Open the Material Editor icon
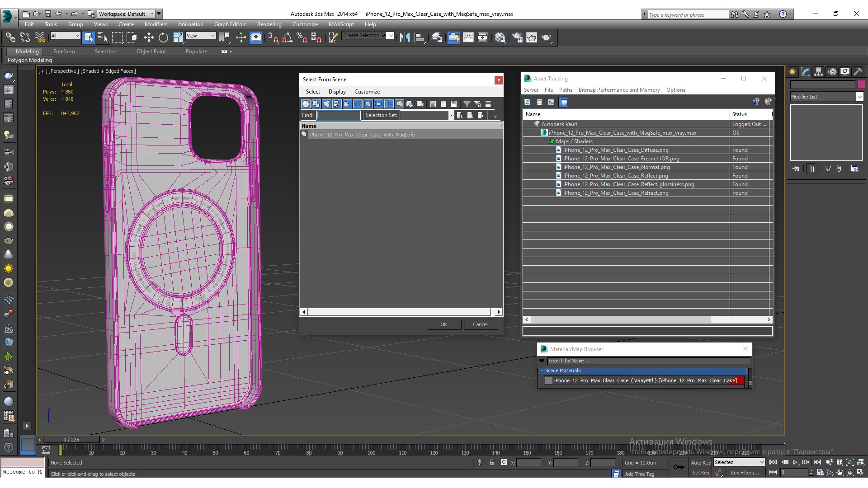Screen dimensions: 868x488 (500, 38)
